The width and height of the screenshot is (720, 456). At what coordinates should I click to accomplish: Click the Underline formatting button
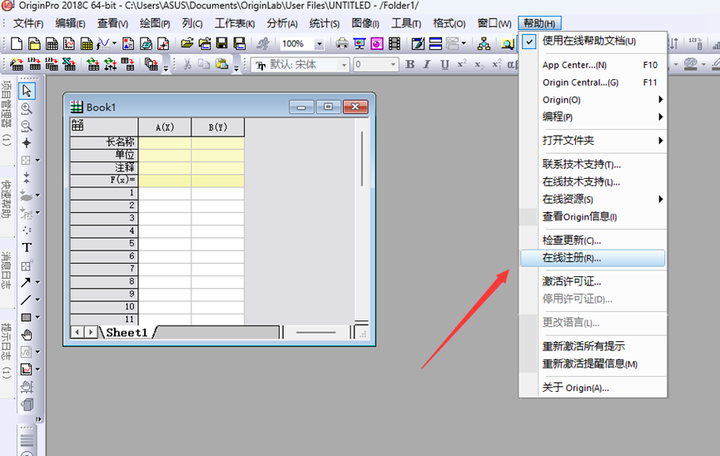[444, 64]
